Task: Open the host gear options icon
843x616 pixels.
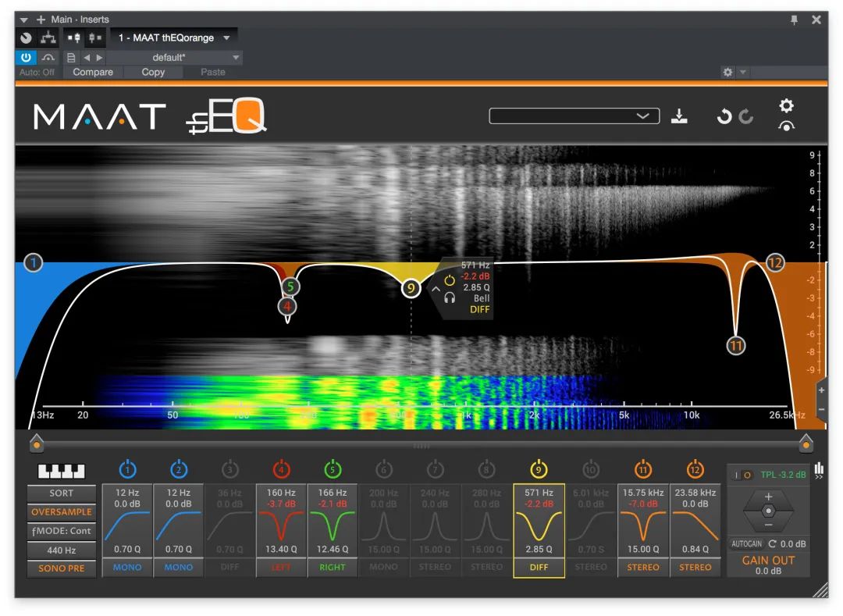Action: tap(727, 72)
